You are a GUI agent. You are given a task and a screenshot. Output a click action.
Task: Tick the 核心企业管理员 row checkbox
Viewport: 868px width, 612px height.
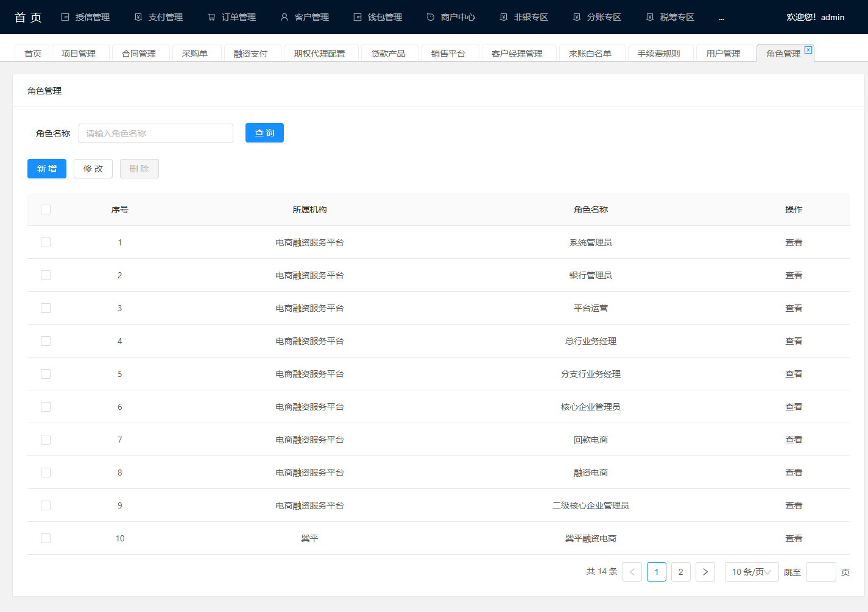click(46, 407)
